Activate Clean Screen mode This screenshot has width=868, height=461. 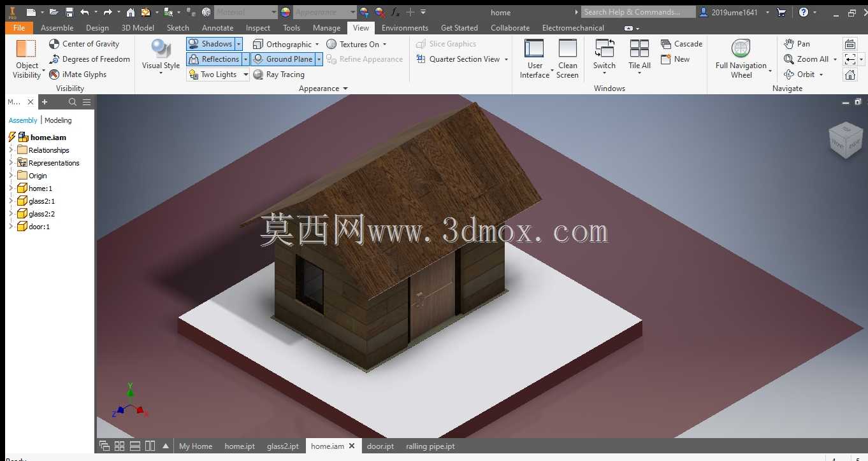tap(567, 59)
